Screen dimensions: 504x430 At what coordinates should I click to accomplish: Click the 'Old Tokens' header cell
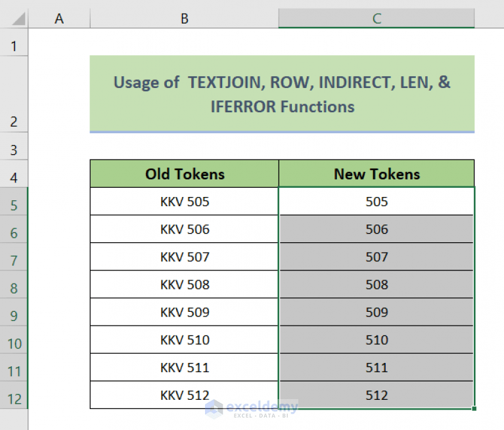185,174
